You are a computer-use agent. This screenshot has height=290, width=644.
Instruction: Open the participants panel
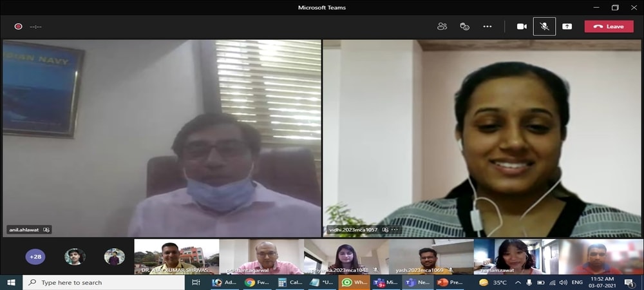(442, 26)
